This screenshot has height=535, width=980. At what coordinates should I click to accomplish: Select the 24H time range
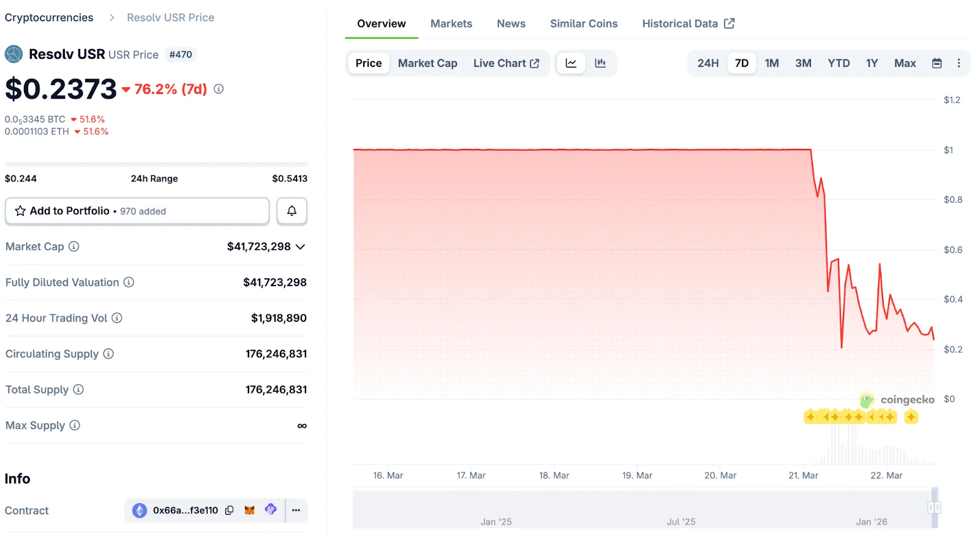[x=707, y=63]
